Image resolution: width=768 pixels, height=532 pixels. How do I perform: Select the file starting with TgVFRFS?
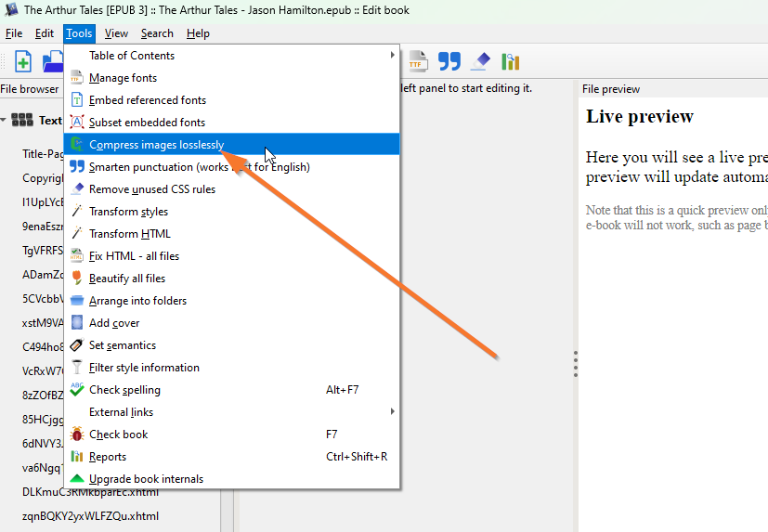pyautogui.click(x=43, y=251)
